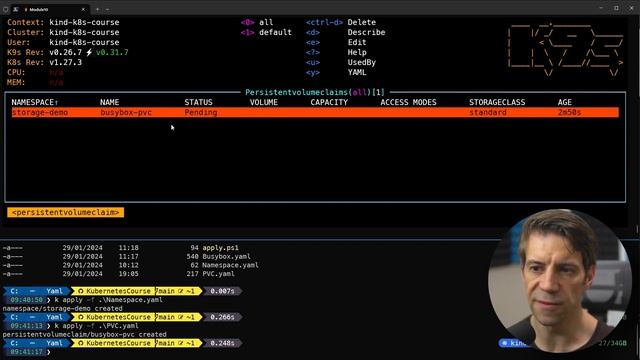The image size is (640, 360).
Task: Click the K9s ASCII logo
Action: click(x=565, y=50)
